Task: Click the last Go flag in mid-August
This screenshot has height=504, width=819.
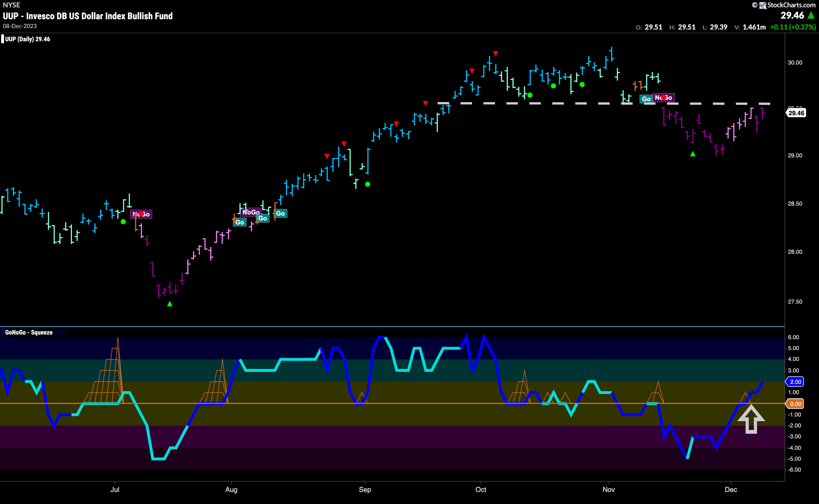Action: click(280, 213)
